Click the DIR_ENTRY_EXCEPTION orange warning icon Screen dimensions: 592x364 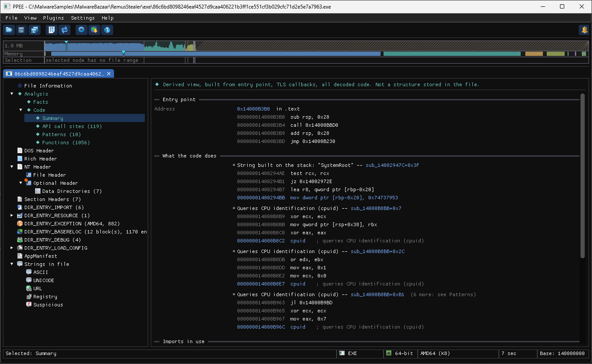(x=20, y=224)
